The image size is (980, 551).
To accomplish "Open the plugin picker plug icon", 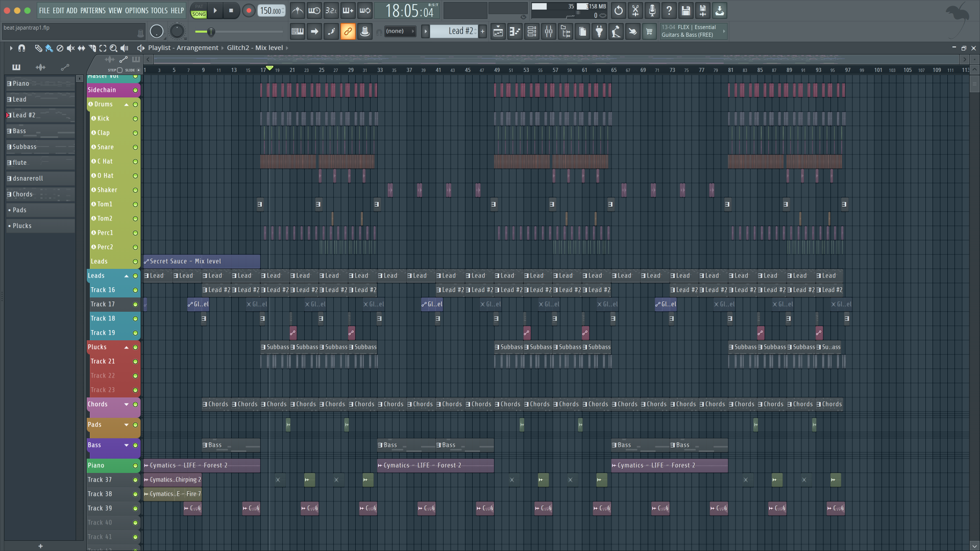I will (x=599, y=32).
